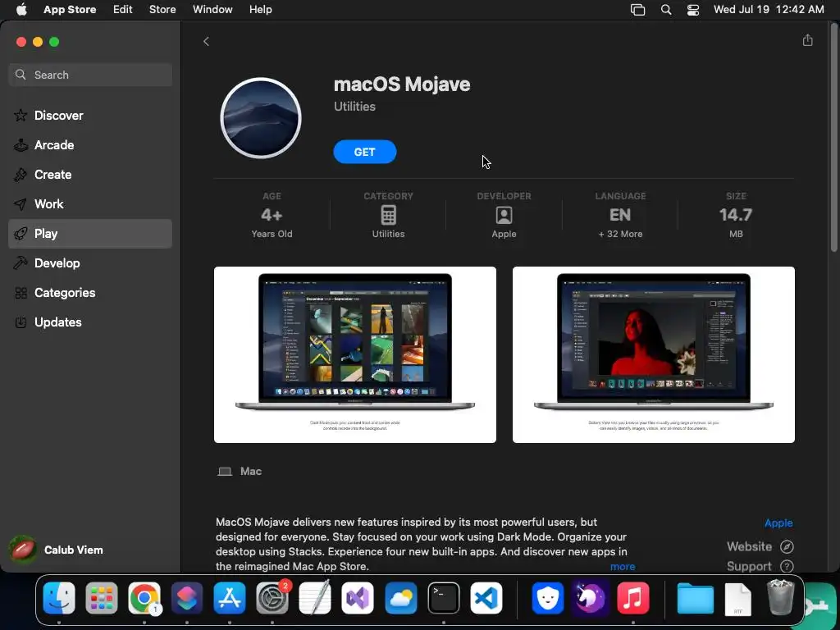Image resolution: width=840 pixels, height=630 pixels.
Task: Click the macOS Mojave app icon
Action: tap(261, 118)
